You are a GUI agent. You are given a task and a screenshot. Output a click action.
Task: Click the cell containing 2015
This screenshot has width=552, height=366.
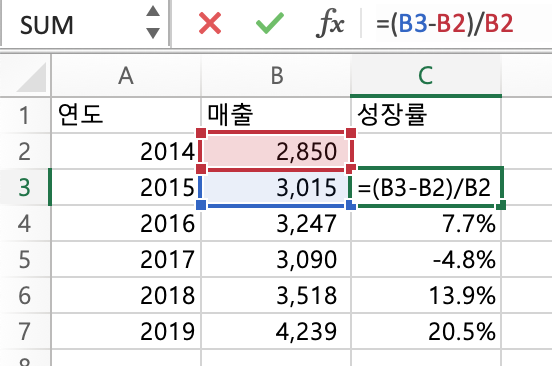[x=126, y=187]
